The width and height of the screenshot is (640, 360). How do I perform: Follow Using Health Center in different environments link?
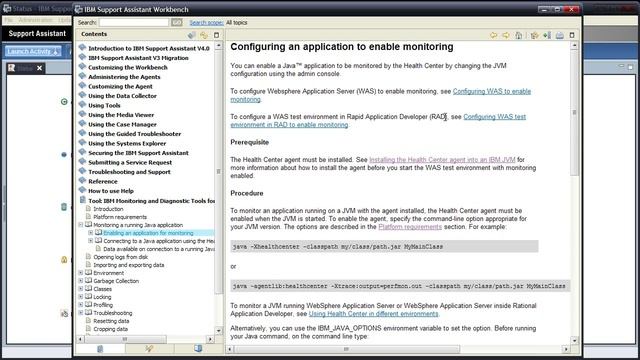click(x=373, y=314)
